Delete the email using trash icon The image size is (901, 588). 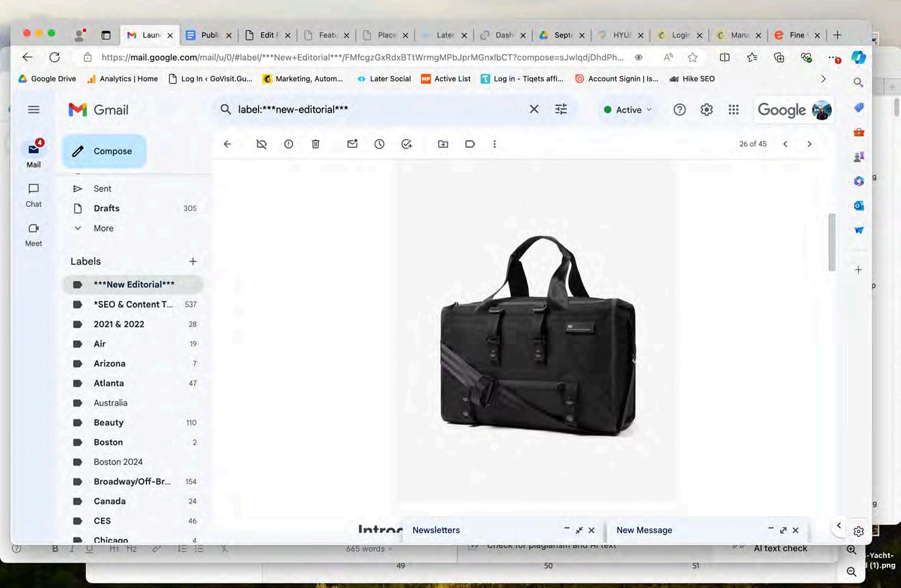tap(315, 144)
